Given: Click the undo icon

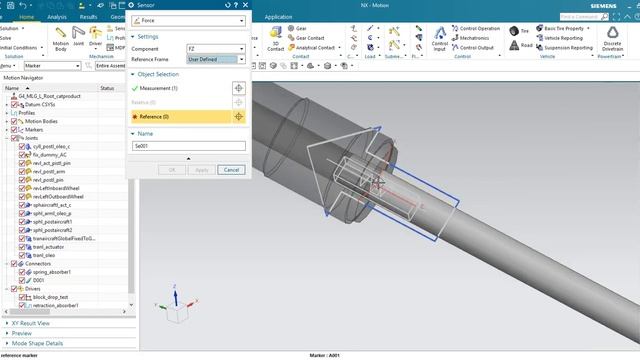Looking at the screenshot, I should (23, 5).
